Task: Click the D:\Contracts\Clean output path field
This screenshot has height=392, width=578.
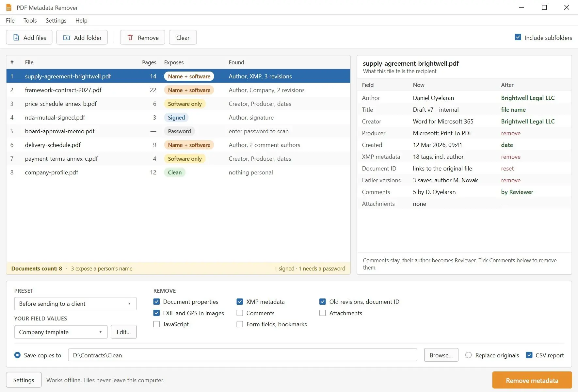Action: [243, 355]
